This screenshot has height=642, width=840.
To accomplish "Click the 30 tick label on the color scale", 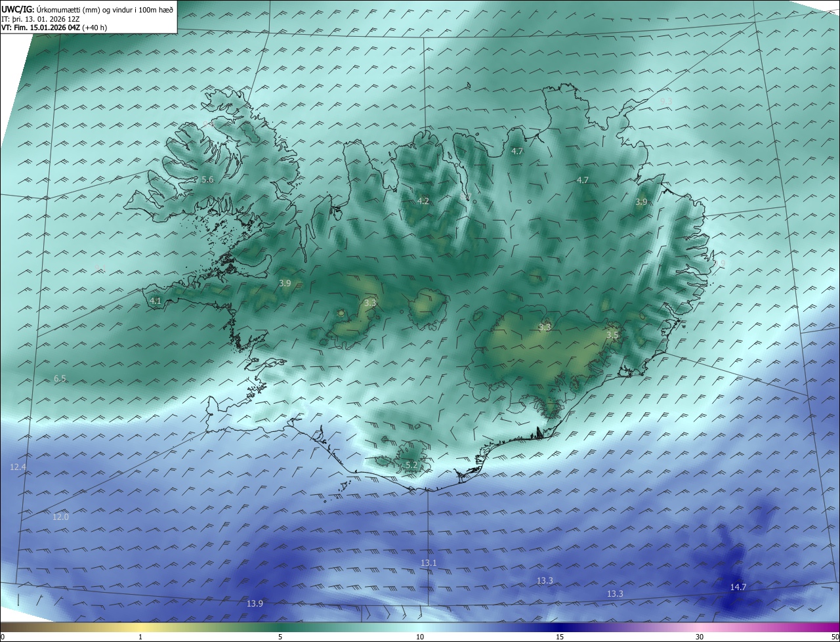I will coord(700,637).
